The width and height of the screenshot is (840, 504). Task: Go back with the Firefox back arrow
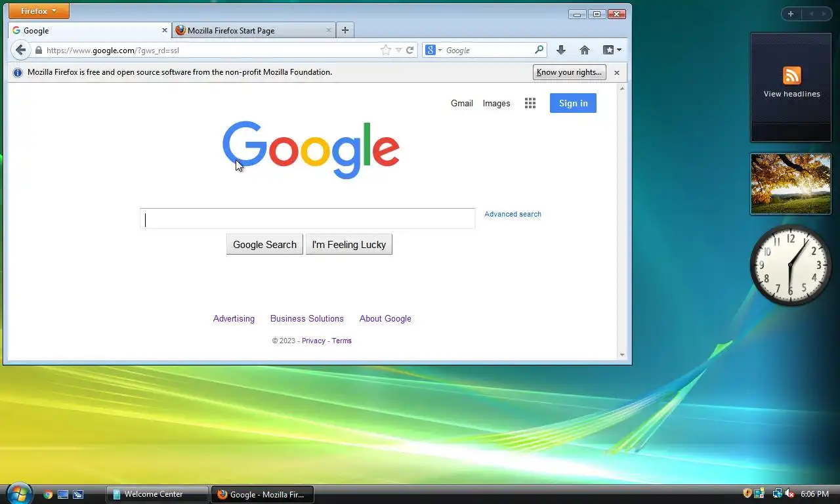pyautogui.click(x=21, y=50)
